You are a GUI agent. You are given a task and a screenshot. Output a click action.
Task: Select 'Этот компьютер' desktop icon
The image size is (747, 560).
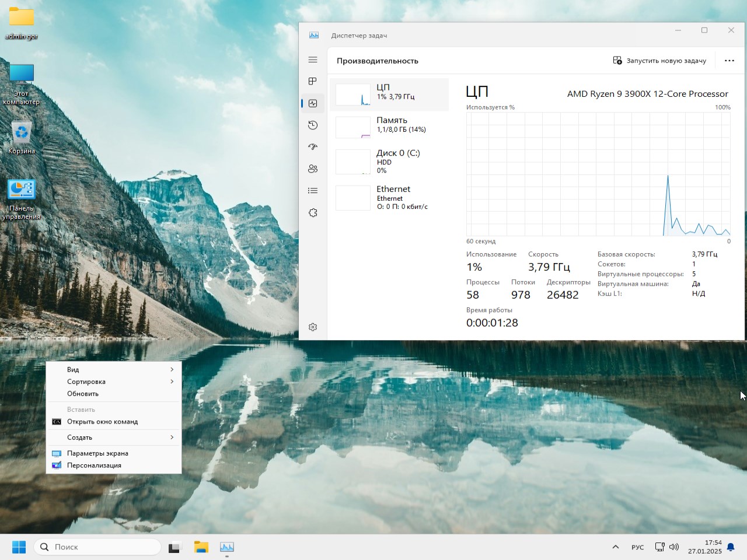(x=22, y=84)
